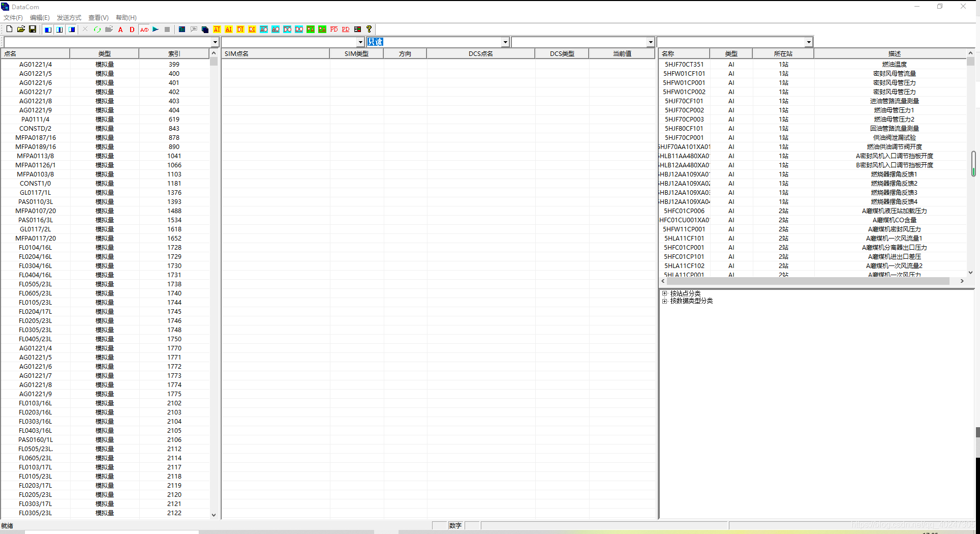The height and width of the screenshot is (534, 980).
Task: Open the 编辑(E) menu
Action: point(40,17)
